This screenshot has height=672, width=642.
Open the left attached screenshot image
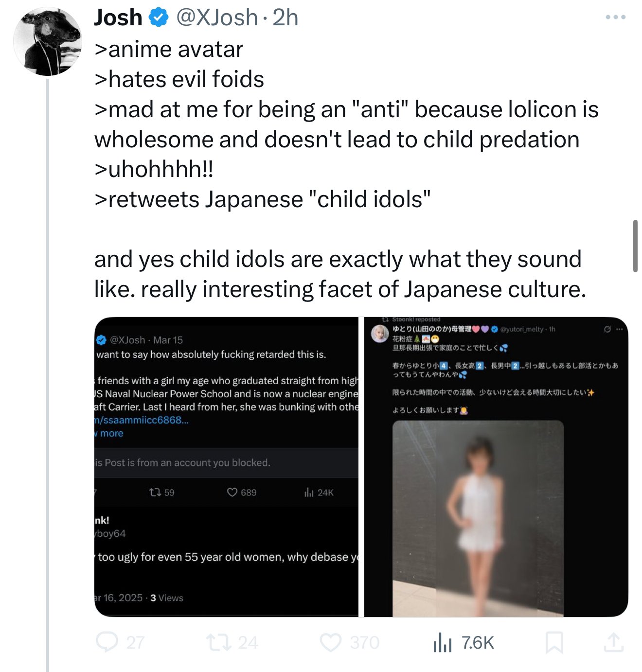[x=226, y=467]
